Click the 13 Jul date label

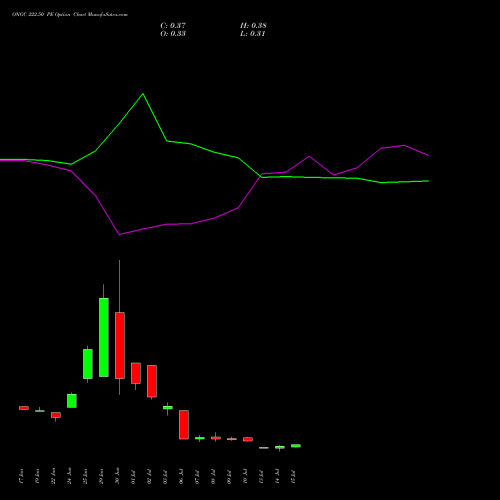tap(261, 477)
